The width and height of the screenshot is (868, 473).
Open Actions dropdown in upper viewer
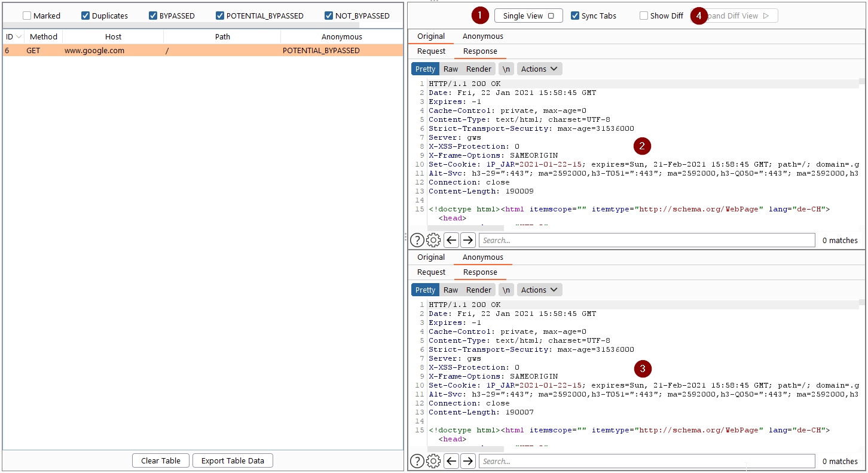(x=539, y=69)
